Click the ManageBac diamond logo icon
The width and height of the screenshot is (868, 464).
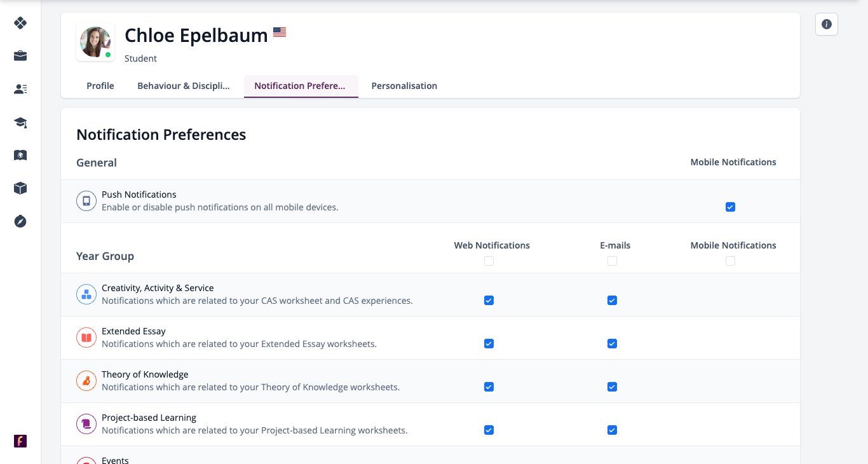coord(20,23)
